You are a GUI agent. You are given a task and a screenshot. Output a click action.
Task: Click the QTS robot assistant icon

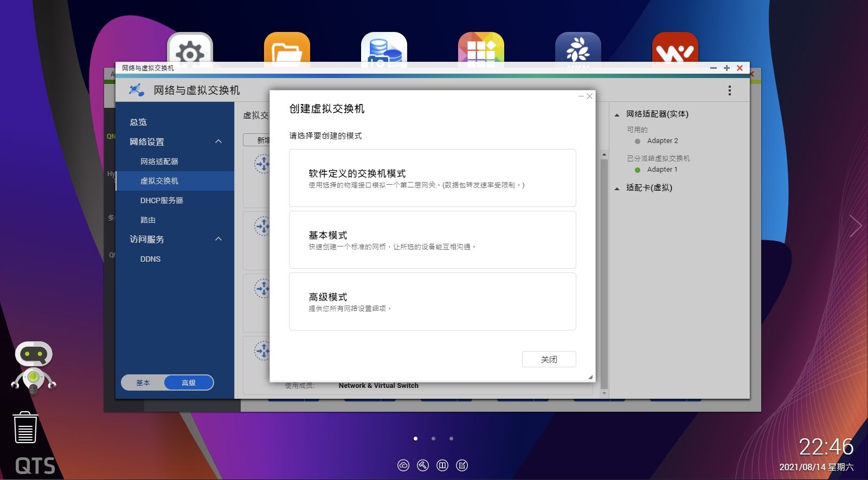tap(34, 368)
